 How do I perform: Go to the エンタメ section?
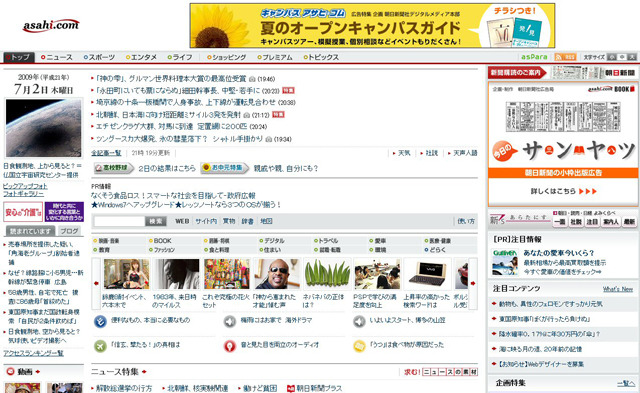click(x=141, y=57)
